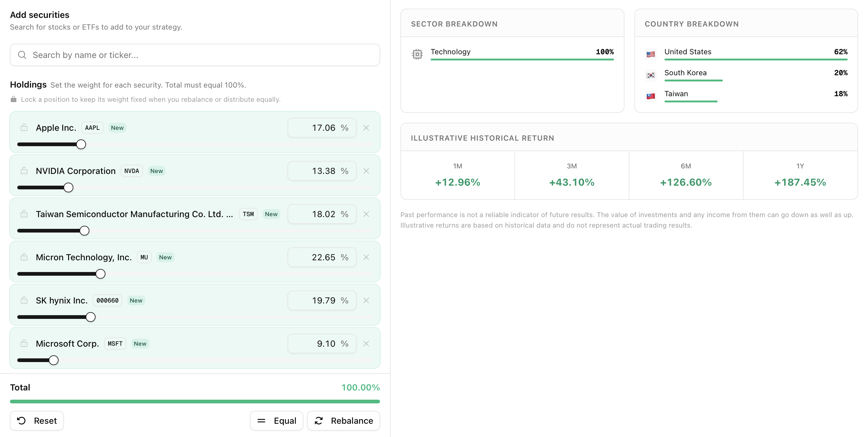Viewport: 868px width, 437px height.
Task: Edit NVIDIA weight field 13.38
Action: click(322, 171)
